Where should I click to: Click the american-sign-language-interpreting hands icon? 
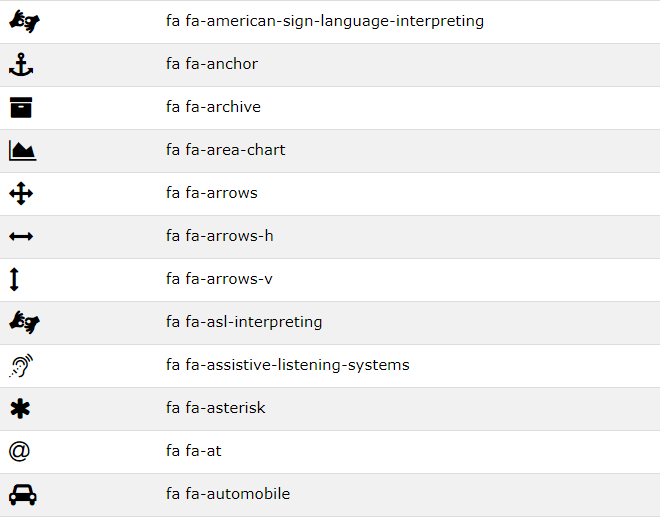pyautogui.click(x=24, y=21)
